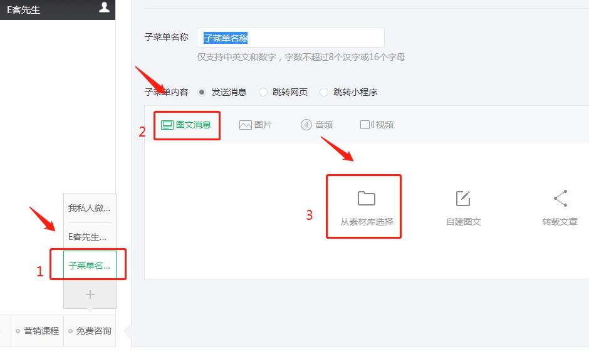Select the 音频 audio tab icon
This screenshot has height=364, width=589.
click(x=307, y=125)
